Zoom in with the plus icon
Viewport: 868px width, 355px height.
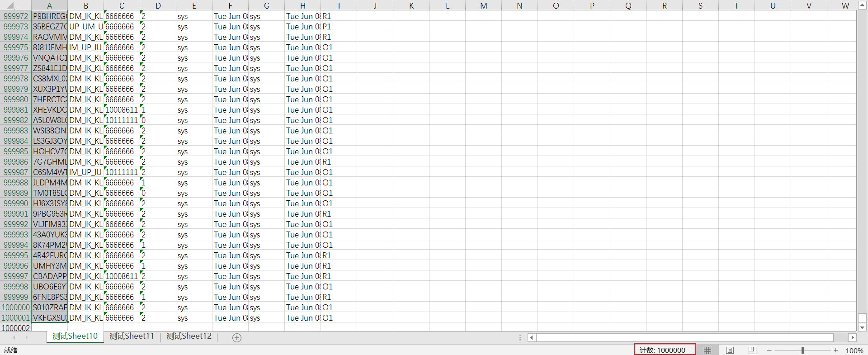(836, 350)
